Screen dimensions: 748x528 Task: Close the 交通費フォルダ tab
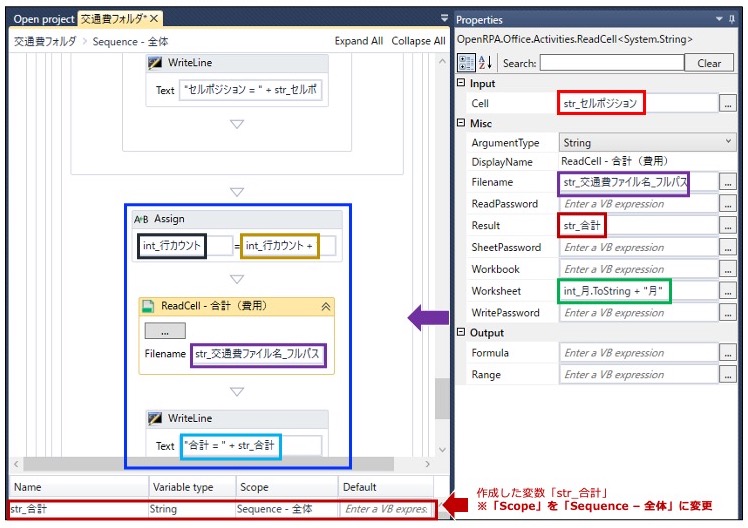tap(154, 19)
